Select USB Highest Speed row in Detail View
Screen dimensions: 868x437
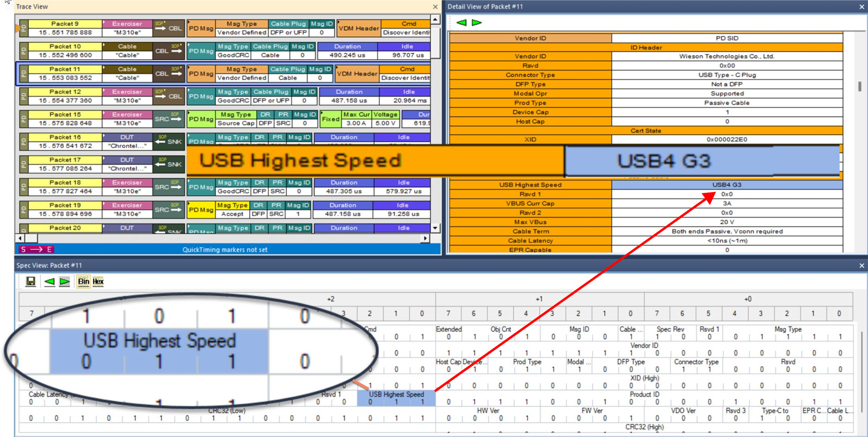pyautogui.click(x=646, y=185)
